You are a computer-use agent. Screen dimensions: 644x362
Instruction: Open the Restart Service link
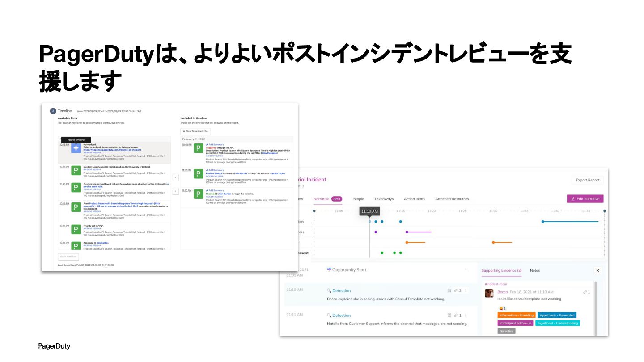[214, 173]
